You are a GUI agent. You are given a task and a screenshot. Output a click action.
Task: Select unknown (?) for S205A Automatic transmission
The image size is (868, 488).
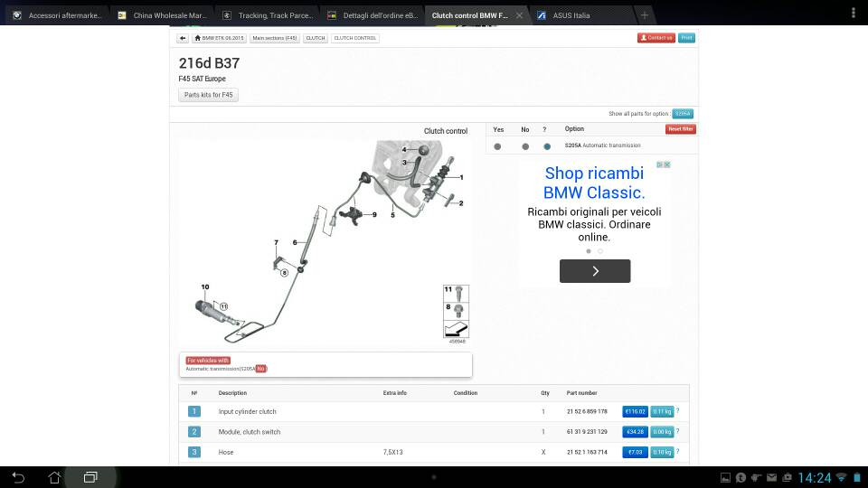[547, 146]
